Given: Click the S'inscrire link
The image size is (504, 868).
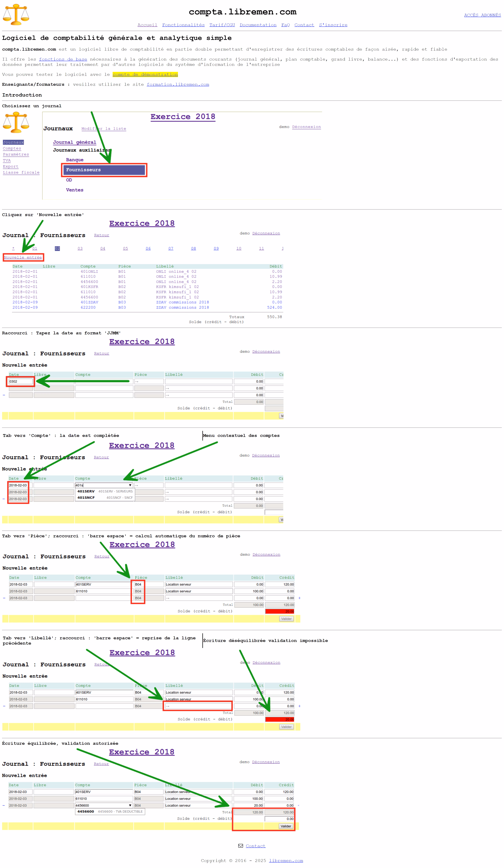Looking at the screenshot, I should (x=333, y=25).
